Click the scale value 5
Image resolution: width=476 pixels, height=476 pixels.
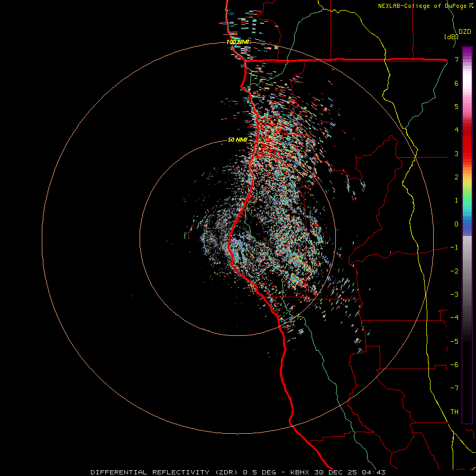[x=456, y=106]
